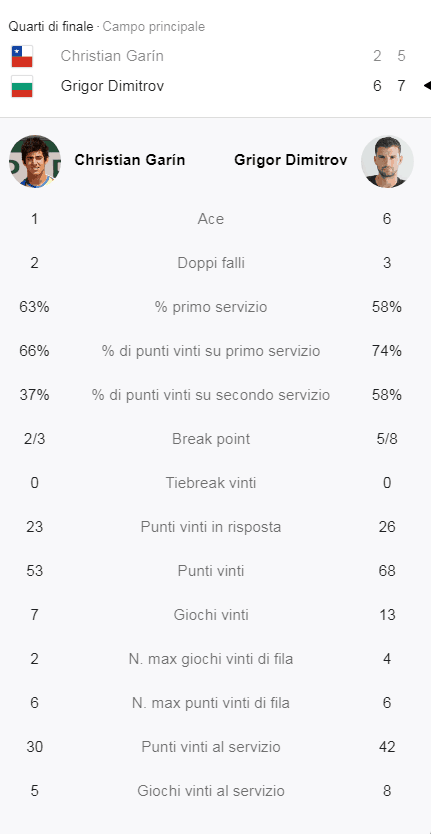Select the Tiebreak vinti row label

click(x=211, y=483)
